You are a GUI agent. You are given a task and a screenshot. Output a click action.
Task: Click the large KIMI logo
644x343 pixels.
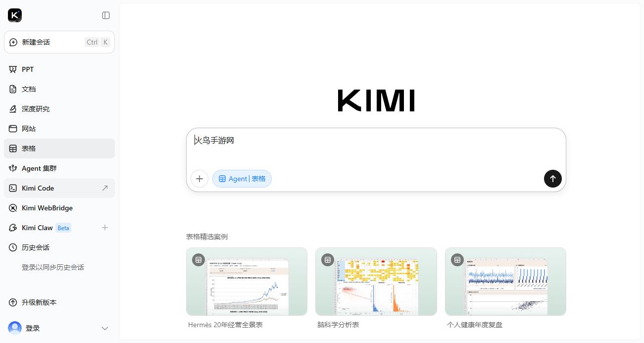(x=376, y=100)
